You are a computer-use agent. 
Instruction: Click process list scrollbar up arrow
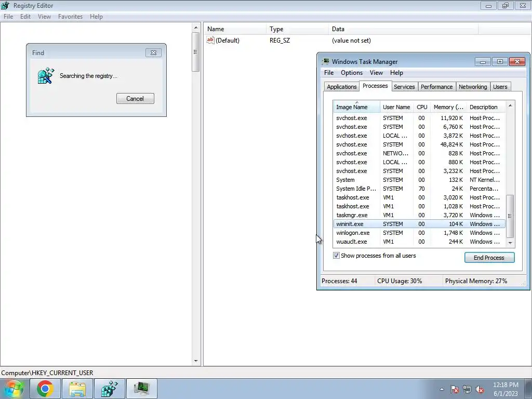tap(510, 106)
